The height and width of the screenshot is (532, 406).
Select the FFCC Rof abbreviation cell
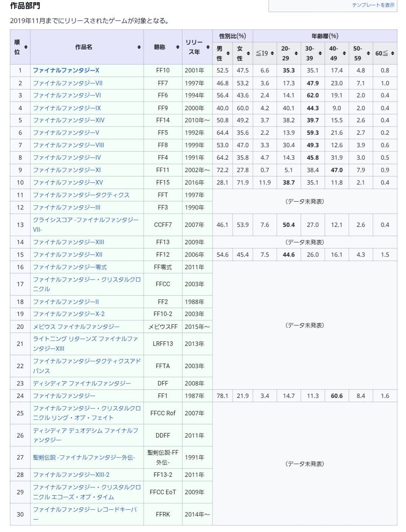click(x=163, y=413)
